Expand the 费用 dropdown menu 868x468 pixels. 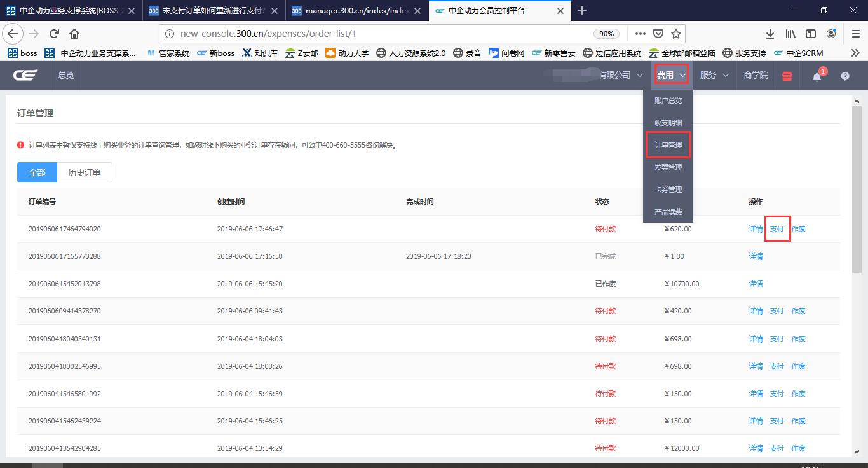pos(671,75)
